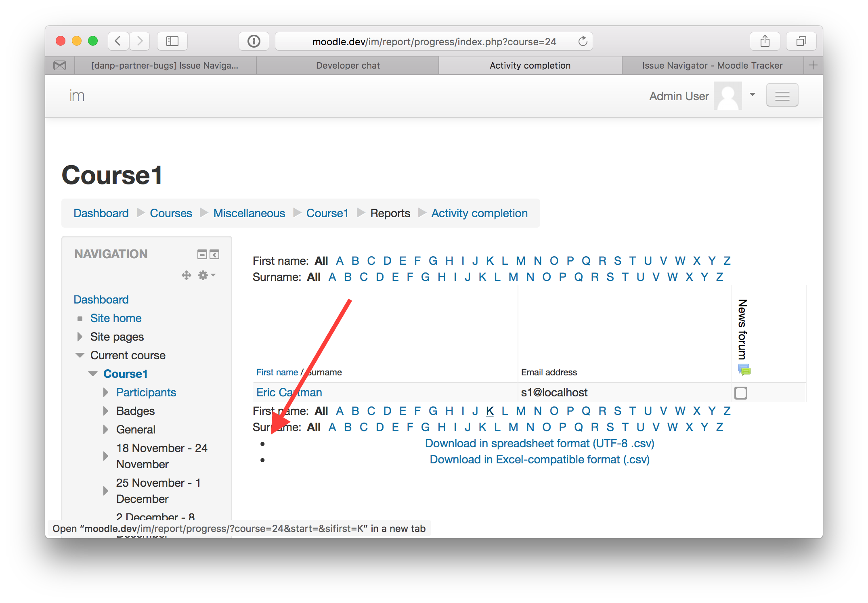The height and width of the screenshot is (603, 868).
Task: Filter bottom First name row by letter K
Action: pyautogui.click(x=490, y=411)
